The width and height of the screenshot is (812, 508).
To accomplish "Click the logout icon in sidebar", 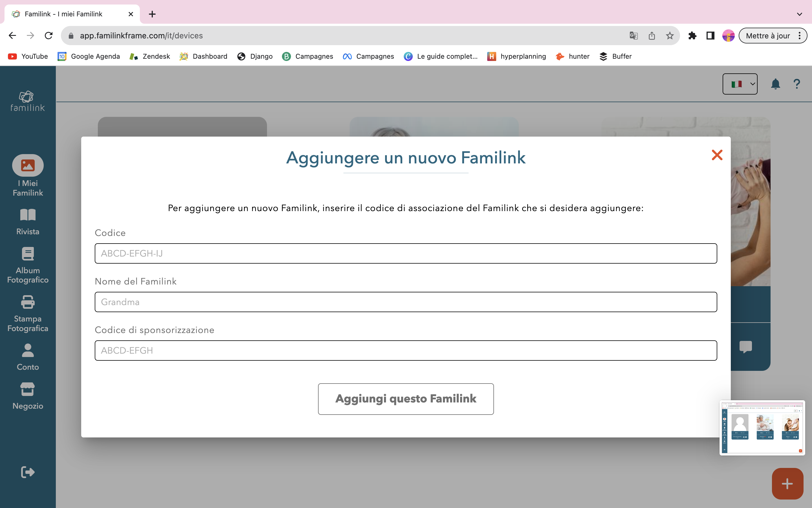I will pyautogui.click(x=28, y=472).
